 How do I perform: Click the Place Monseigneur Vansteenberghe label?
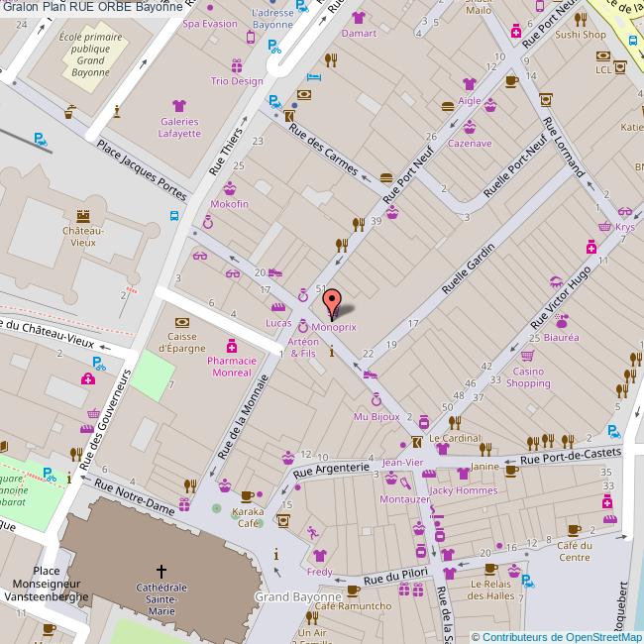pyautogui.click(x=46, y=584)
